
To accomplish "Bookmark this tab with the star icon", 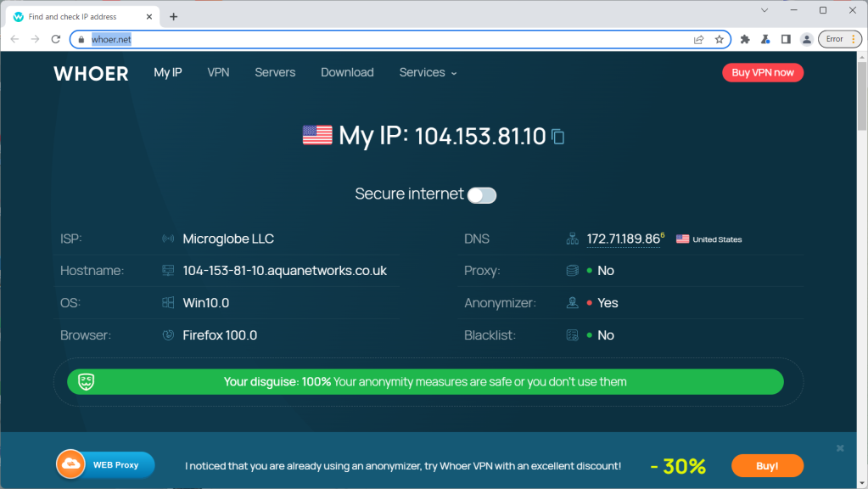I will (x=719, y=39).
